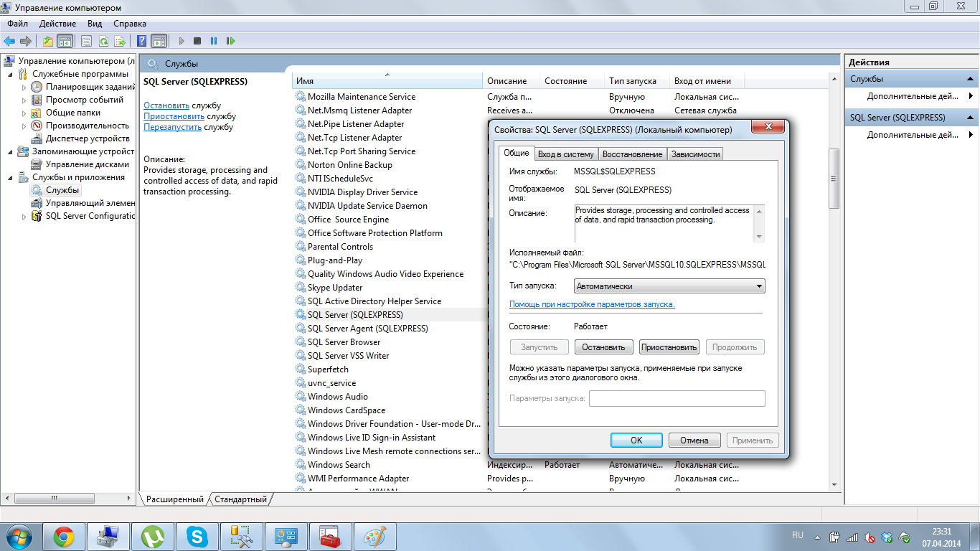Open the Действие menu
The image size is (980, 551).
click(57, 24)
